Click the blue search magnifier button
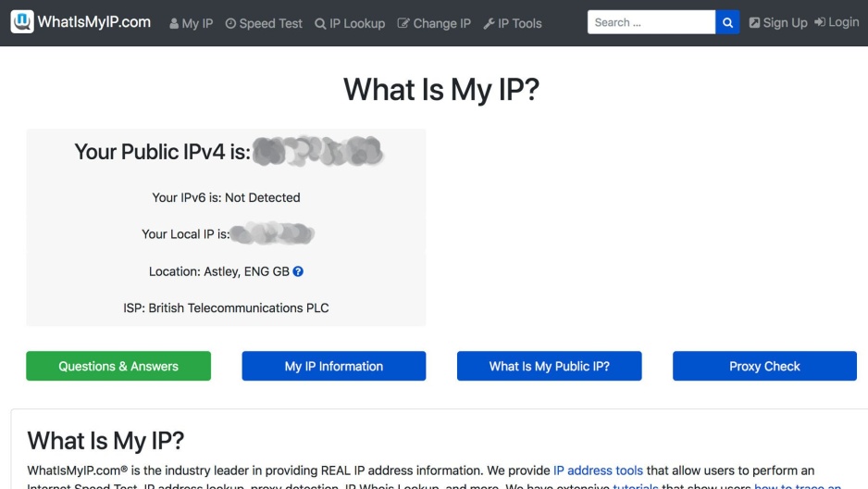Viewport: 868px width, 489px height. [727, 22]
